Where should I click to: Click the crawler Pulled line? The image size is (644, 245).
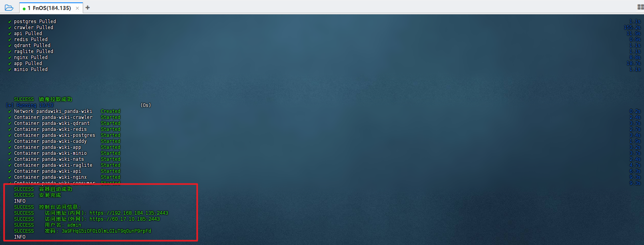(34, 28)
